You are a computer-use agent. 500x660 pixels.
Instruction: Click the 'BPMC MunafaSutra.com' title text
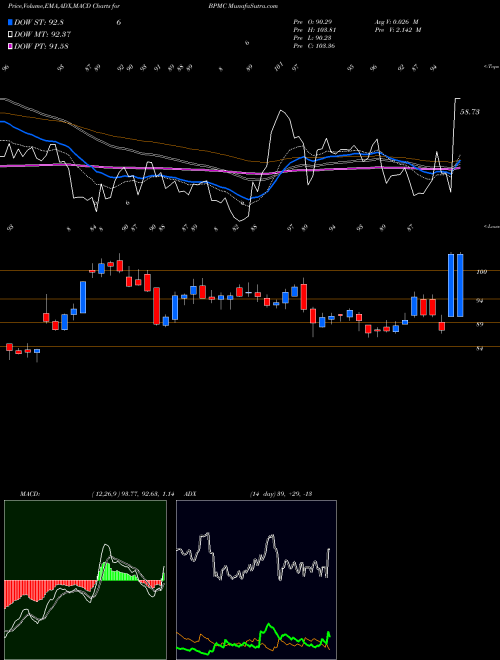[243, 6]
